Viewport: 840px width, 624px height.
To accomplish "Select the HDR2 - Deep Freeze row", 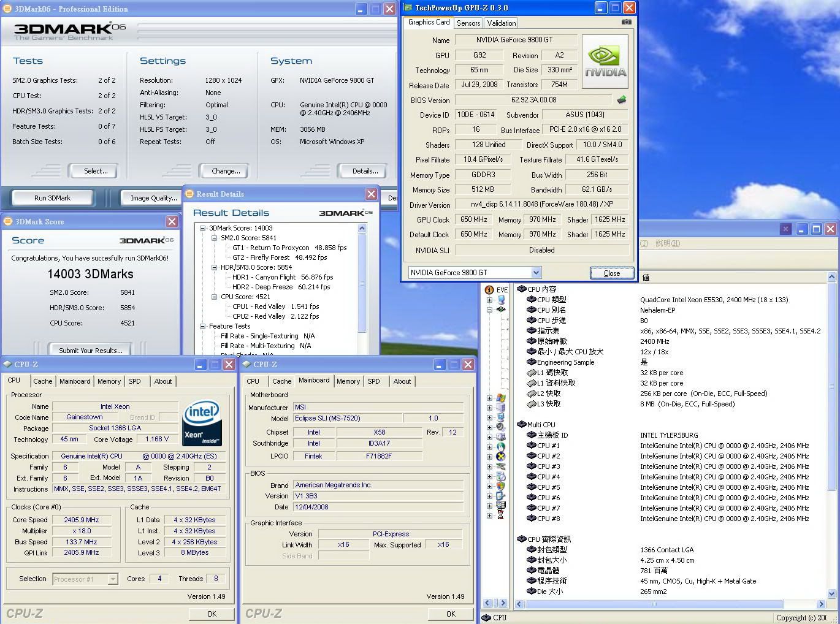I will point(281,287).
